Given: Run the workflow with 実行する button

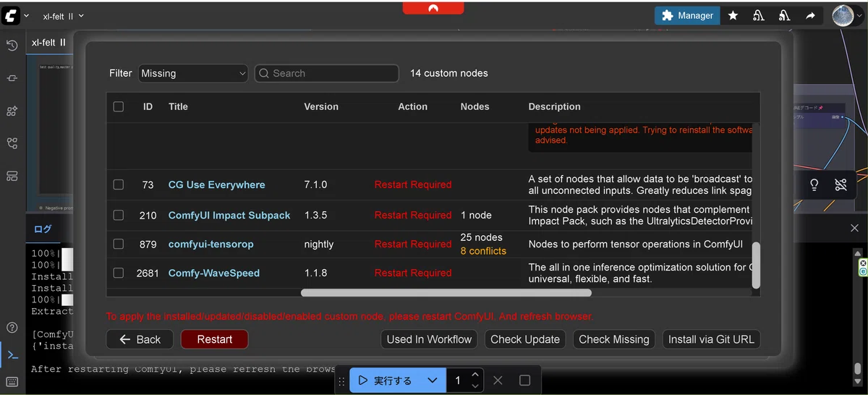Looking at the screenshot, I should pyautogui.click(x=386, y=381).
